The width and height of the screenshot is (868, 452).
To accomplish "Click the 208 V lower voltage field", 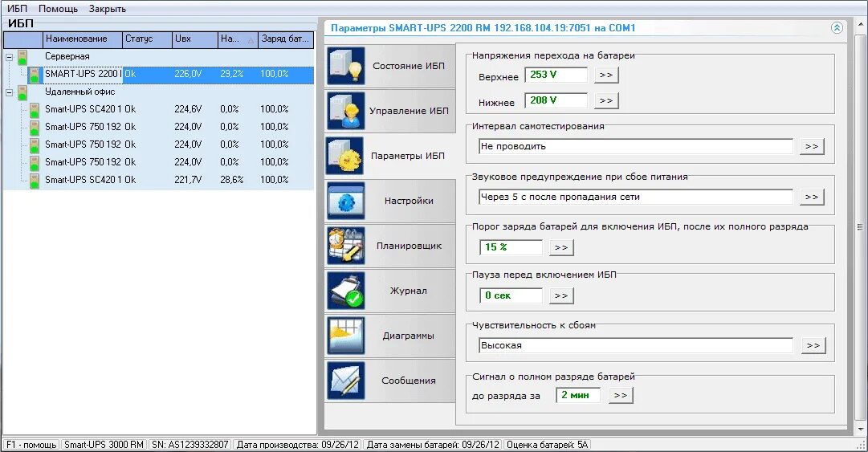I will coord(556,100).
